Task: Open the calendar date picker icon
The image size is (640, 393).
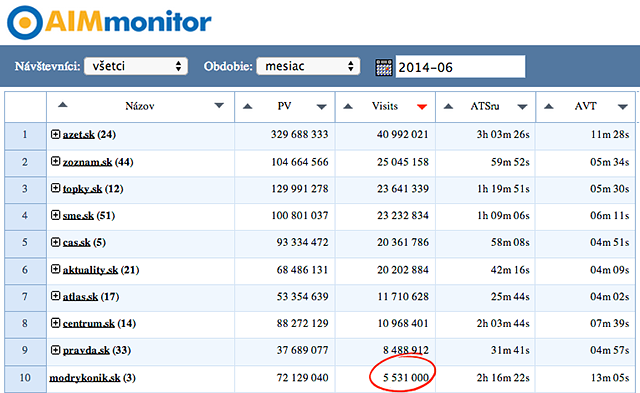Action: (x=384, y=67)
